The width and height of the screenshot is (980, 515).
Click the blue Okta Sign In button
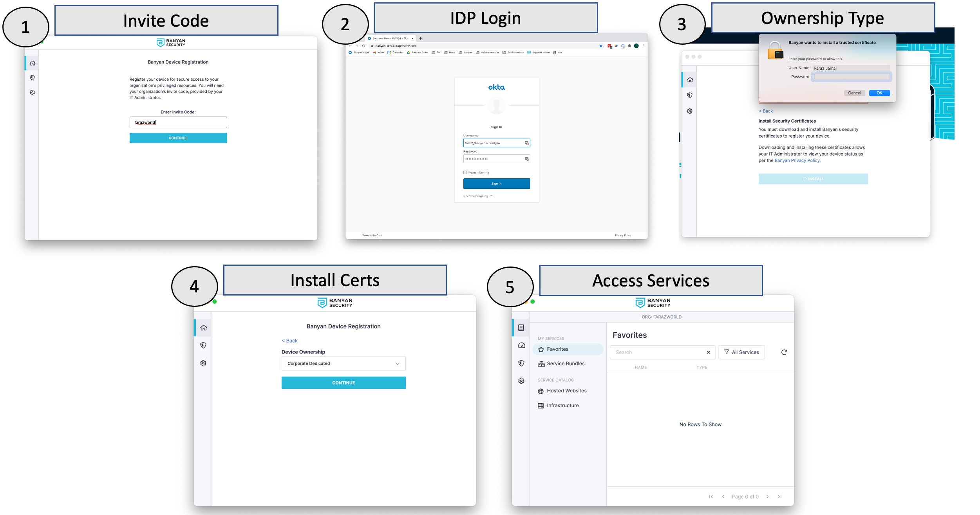tap(496, 183)
